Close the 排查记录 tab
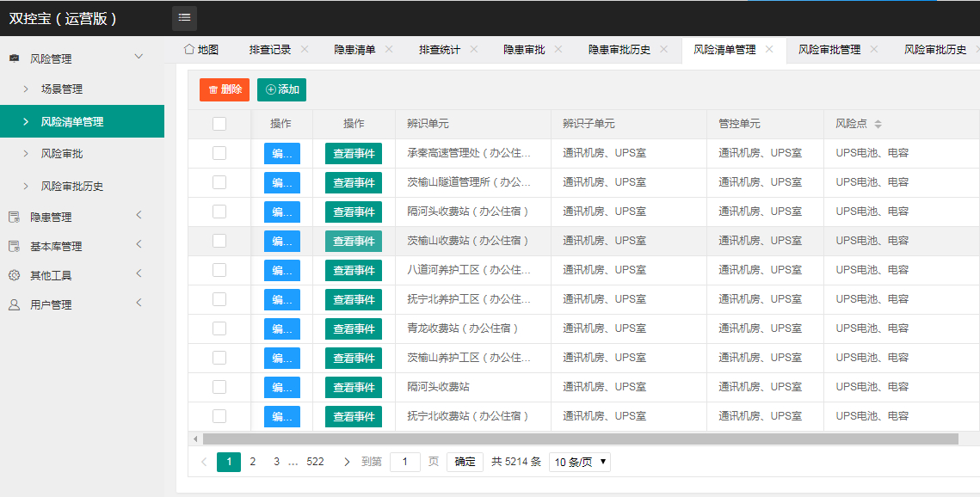 305,49
